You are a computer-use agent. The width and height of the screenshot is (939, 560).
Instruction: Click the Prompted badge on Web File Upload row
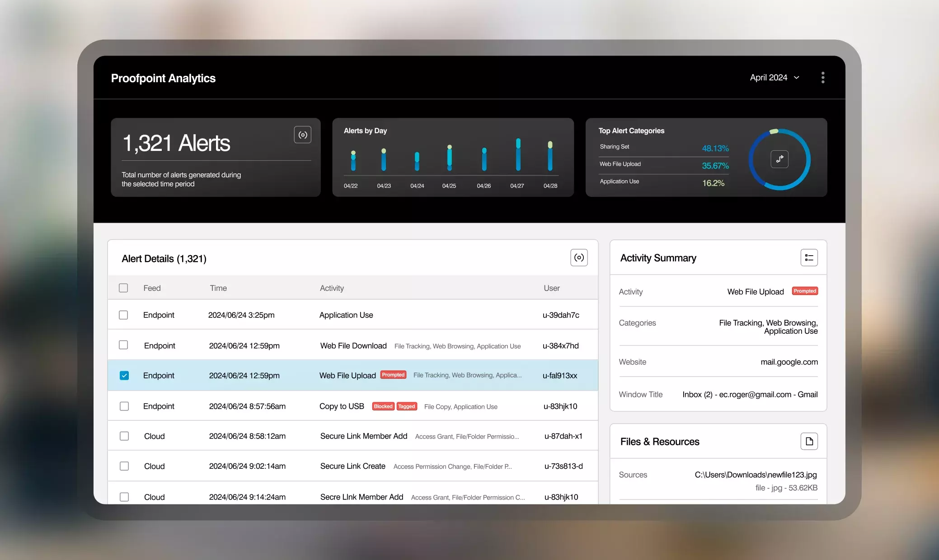coord(392,375)
